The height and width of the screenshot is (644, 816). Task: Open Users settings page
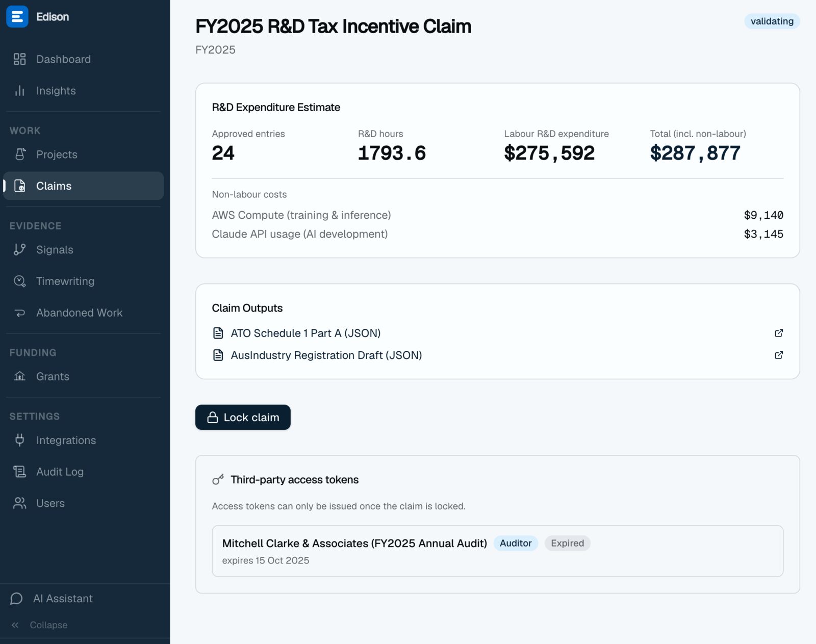84,503
